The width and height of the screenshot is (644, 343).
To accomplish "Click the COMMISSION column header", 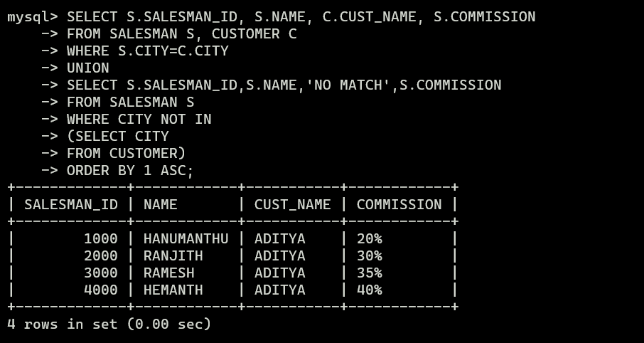I will coord(399,205).
